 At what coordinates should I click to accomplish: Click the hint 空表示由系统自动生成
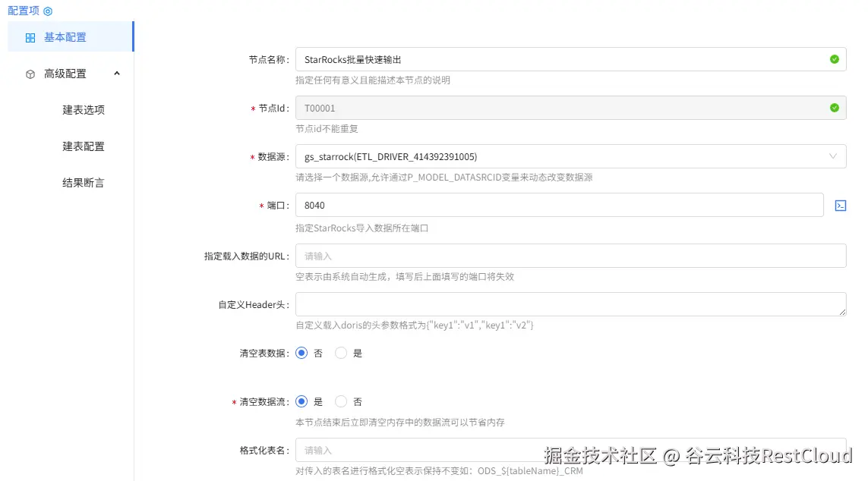[x=405, y=276]
